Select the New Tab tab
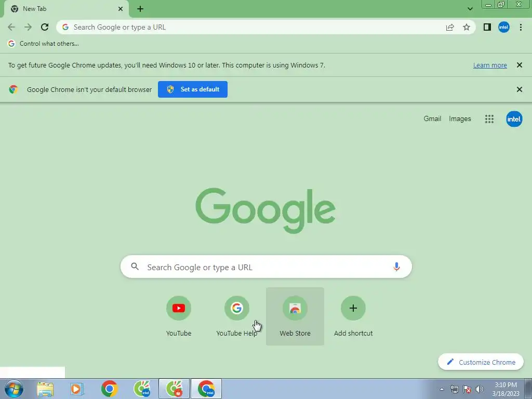 (x=66, y=9)
